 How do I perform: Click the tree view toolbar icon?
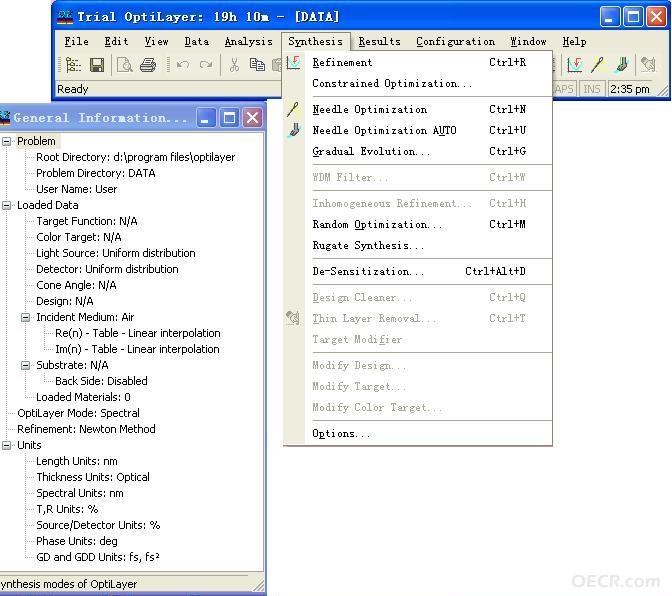(x=73, y=65)
